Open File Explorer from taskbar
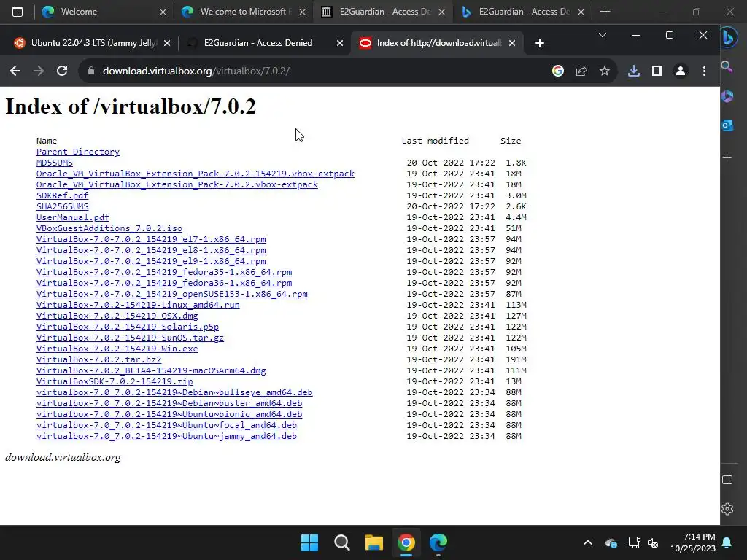747x560 pixels. pos(374,542)
